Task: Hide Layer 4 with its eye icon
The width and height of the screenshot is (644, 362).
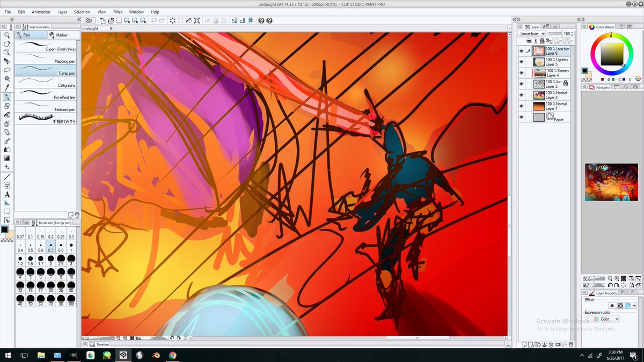Action: coord(521,73)
